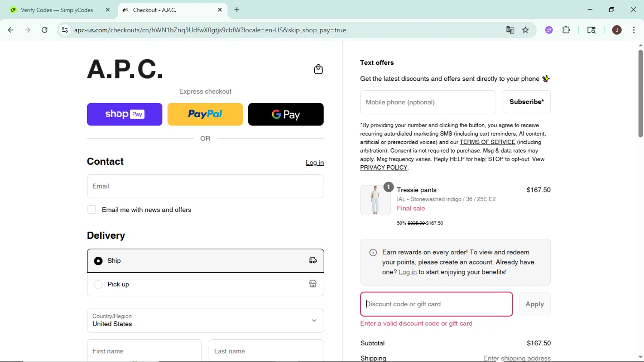Image resolution: width=644 pixels, height=362 pixels.
Task: Focus the Email input field
Action: tap(205, 186)
